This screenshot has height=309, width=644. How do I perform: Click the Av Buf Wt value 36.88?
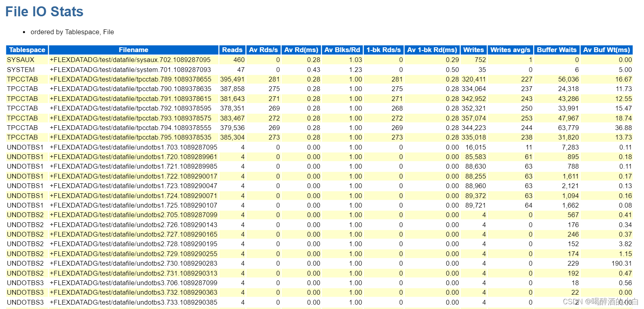623,128
